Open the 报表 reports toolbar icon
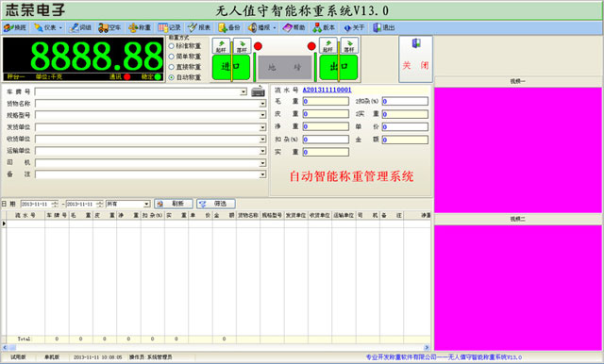 pyautogui.click(x=199, y=27)
